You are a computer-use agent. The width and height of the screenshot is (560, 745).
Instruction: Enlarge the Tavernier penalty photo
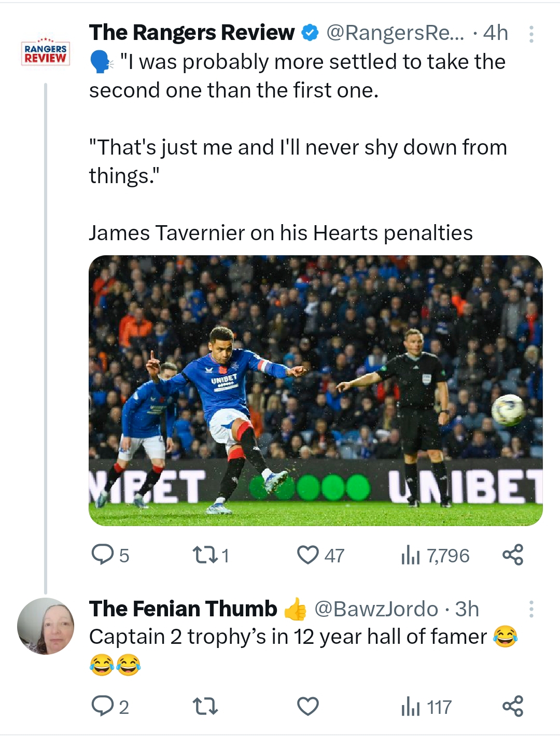point(315,390)
